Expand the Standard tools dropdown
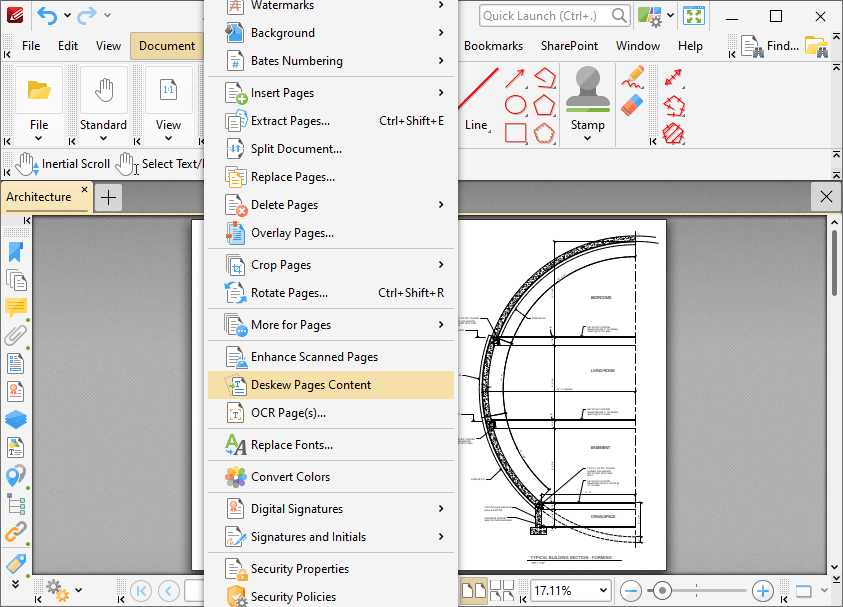Viewport: 843px width, 607px height. pyautogui.click(x=103, y=139)
